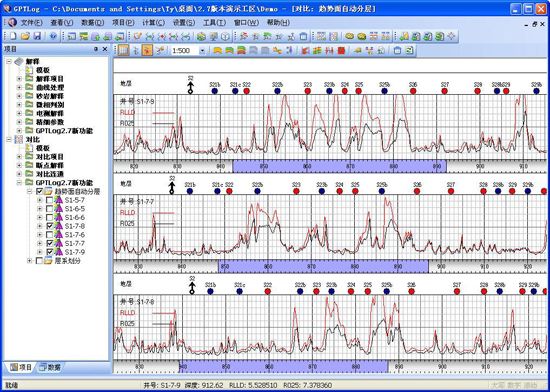Toggle the 层系划分 folder checkbox
The height and width of the screenshot is (392, 550).
[x=40, y=261]
